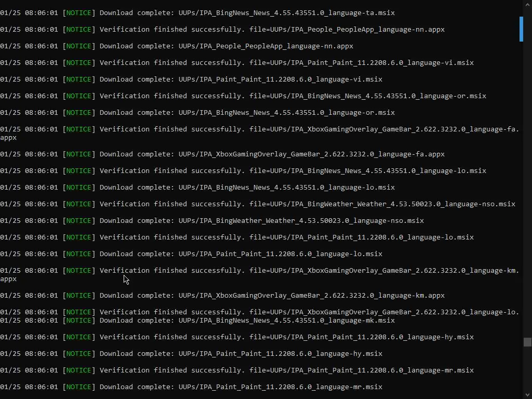532x399 pixels.
Task: Click the Download complete line for Paint language-vi.msix
Action: 191,79
